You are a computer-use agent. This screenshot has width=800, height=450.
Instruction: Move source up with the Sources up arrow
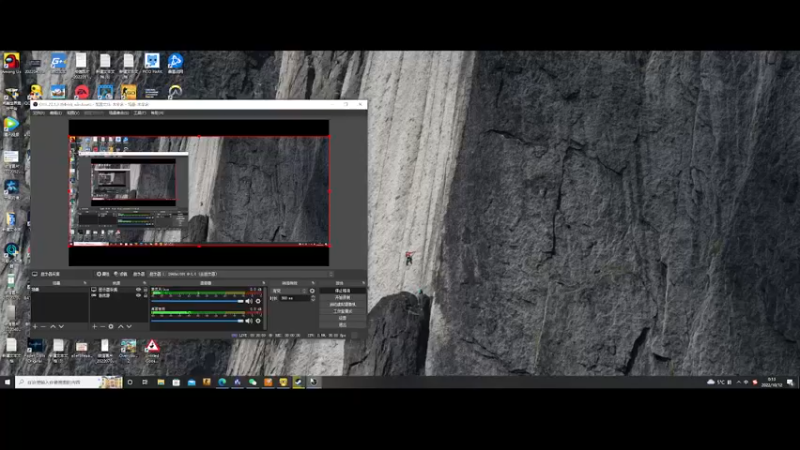click(x=121, y=327)
